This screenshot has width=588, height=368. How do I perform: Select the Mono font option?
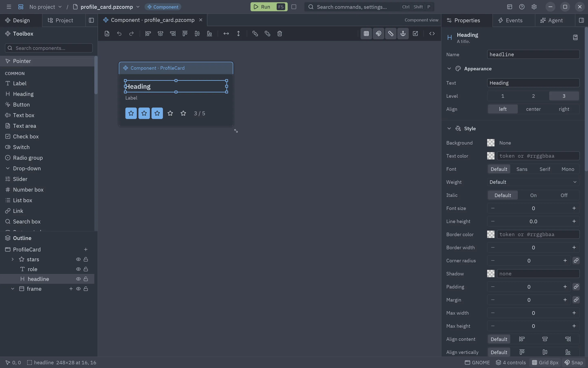[568, 169]
